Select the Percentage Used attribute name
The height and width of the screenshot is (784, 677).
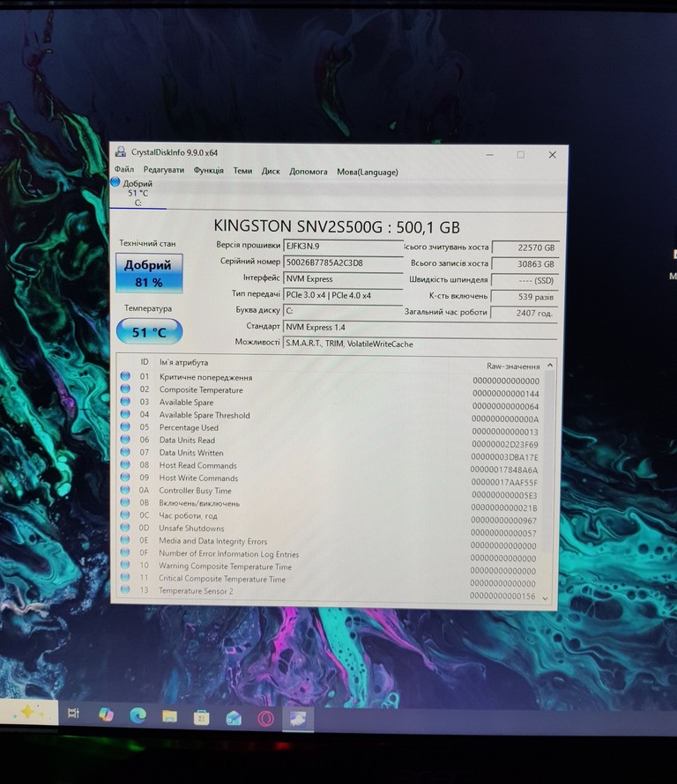(189, 427)
